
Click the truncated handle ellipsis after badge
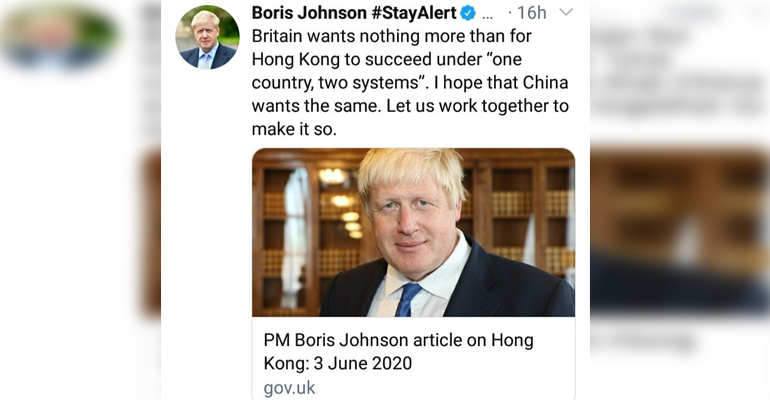click(x=487, y=16)
